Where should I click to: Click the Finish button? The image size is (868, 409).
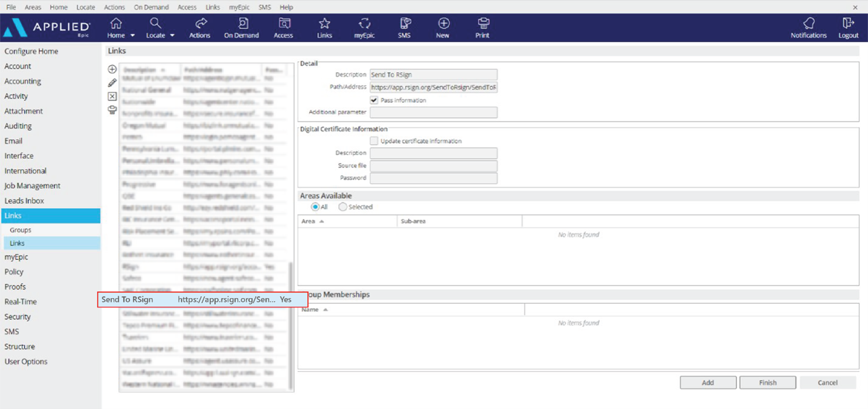click(767, 382)
